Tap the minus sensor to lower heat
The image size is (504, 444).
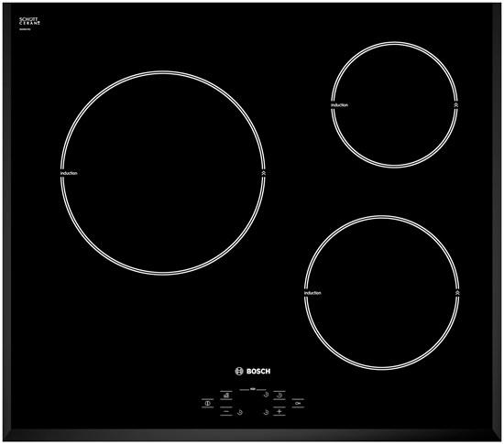coord(226,411)
